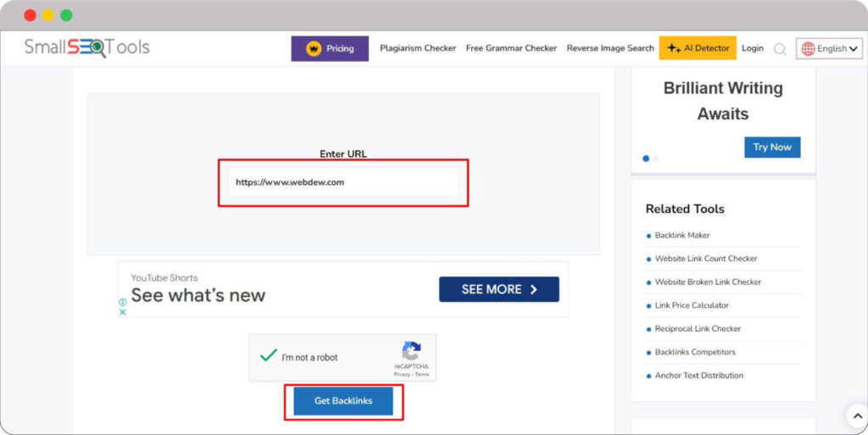Click the sparkle icon on AI Detector
Viewport: 868px width, 435px height.
click(x=674, y=48)
